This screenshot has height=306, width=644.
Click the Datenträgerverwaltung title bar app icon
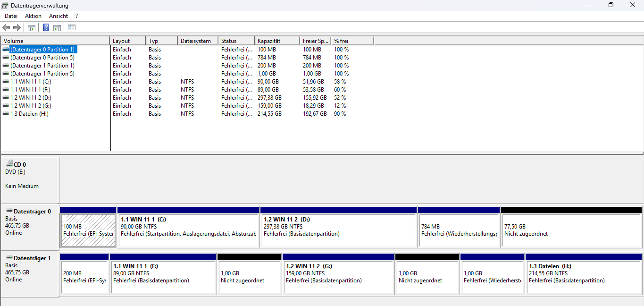[x=5, y=5]
